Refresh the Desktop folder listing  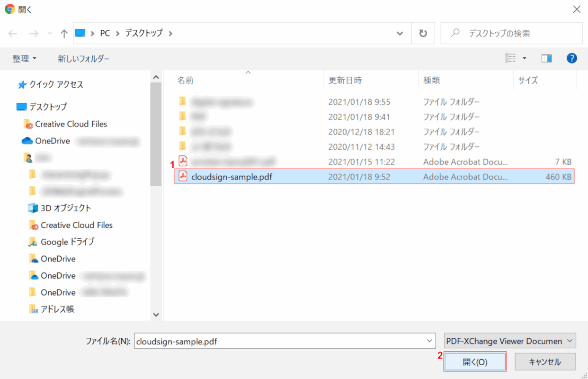click(x=423, y=34)
